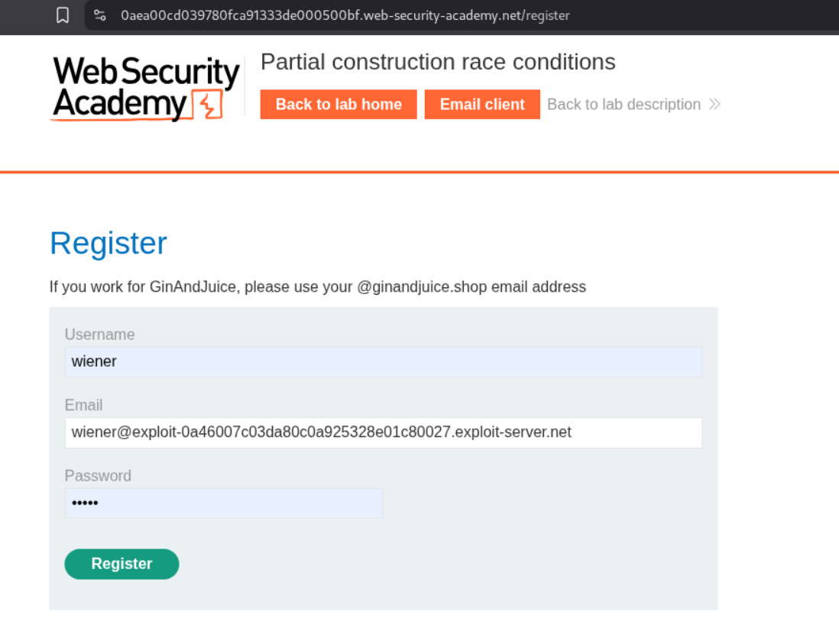
Task: Click the Register page heading
Action: [109, 243]
